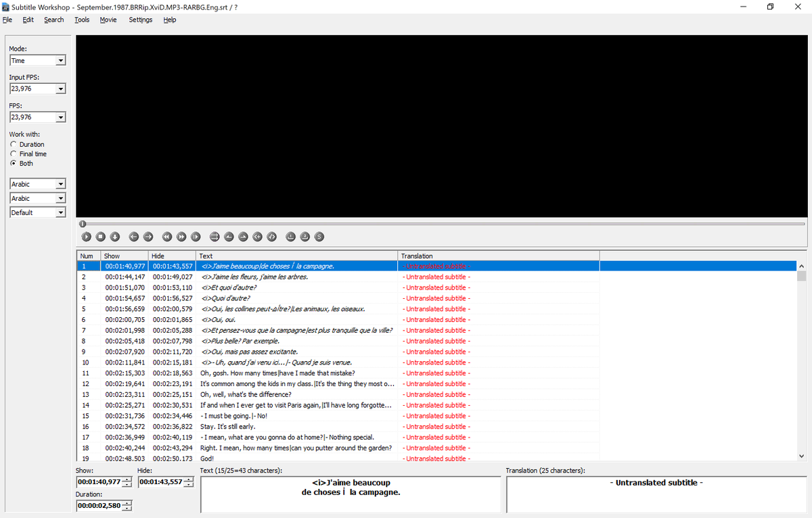
Task: Click show time 00:02:31,736 in row 15
Action: tap(125, 416)
